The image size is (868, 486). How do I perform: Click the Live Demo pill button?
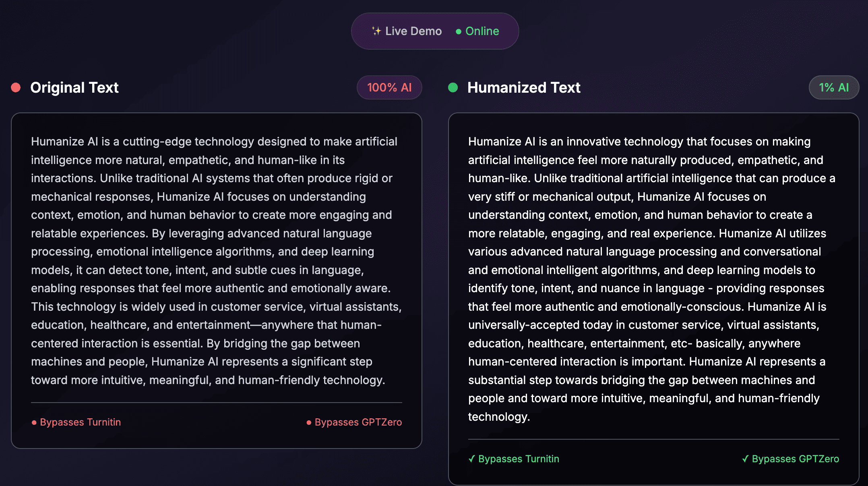click(434, 31)
